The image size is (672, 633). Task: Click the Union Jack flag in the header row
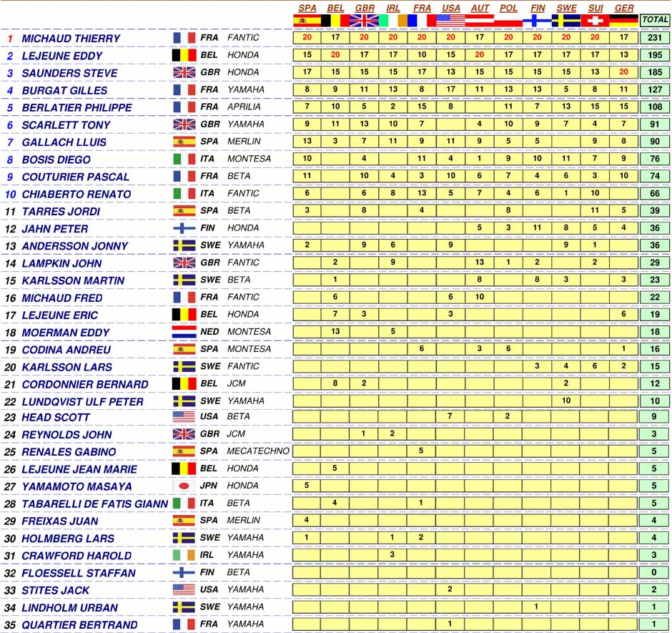tap(365, 21)
